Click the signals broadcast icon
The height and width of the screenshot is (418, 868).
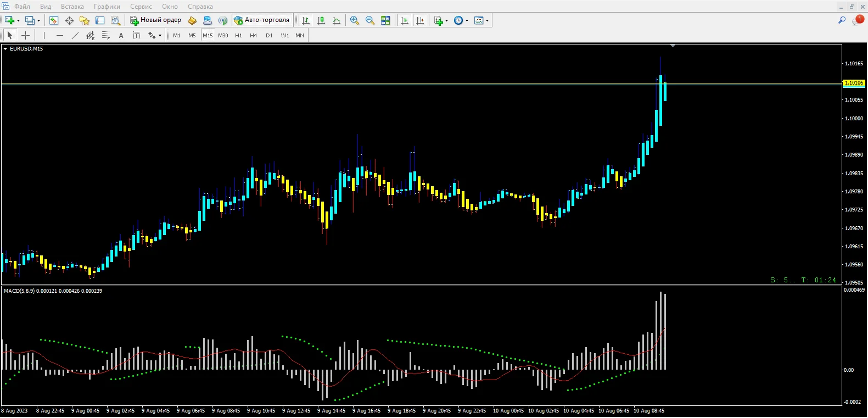(223, 20)
